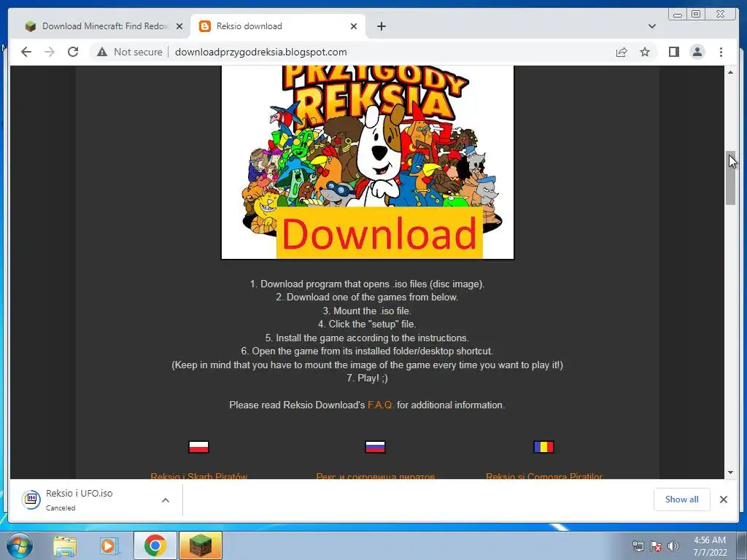Click the page scrollbar up arrow
Image resolution: width=747 pixels, height=560 pixels.
(730, 72)
